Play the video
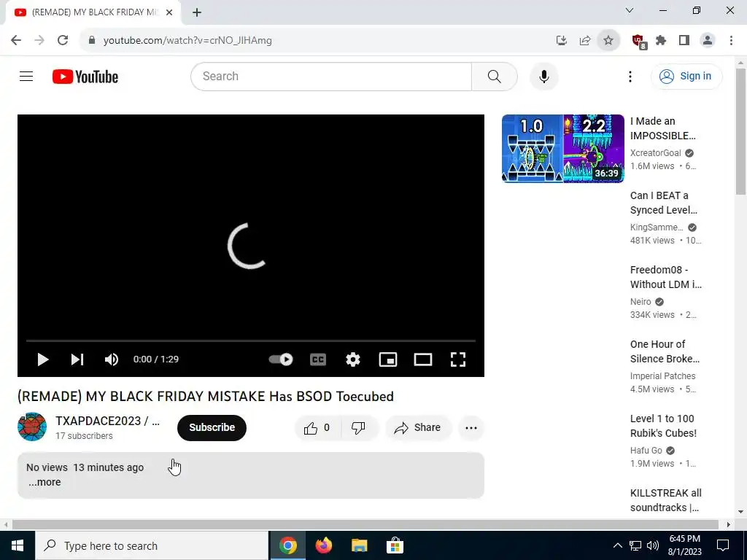Viewport: 747px width, 560px height. click(43, 359)
